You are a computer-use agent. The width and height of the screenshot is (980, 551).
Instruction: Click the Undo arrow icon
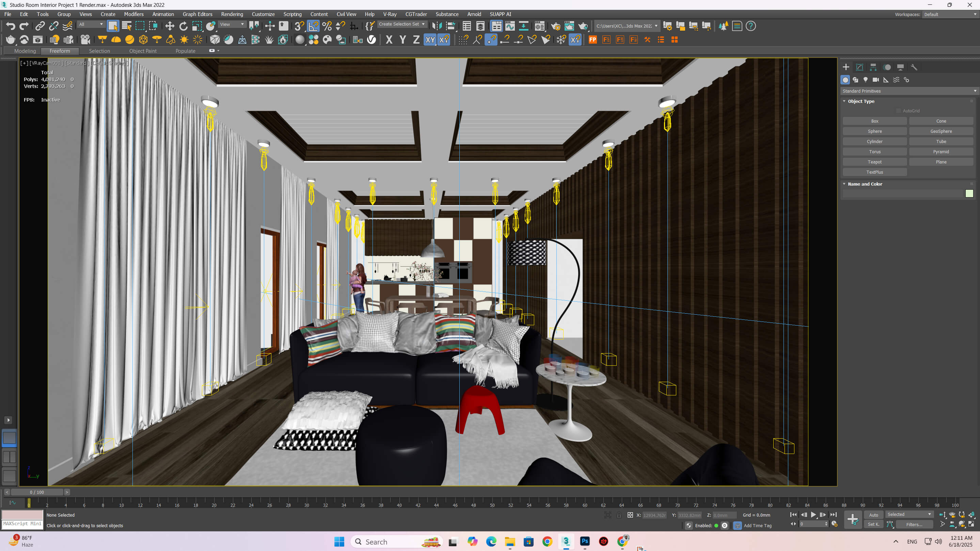pos(11,26)
